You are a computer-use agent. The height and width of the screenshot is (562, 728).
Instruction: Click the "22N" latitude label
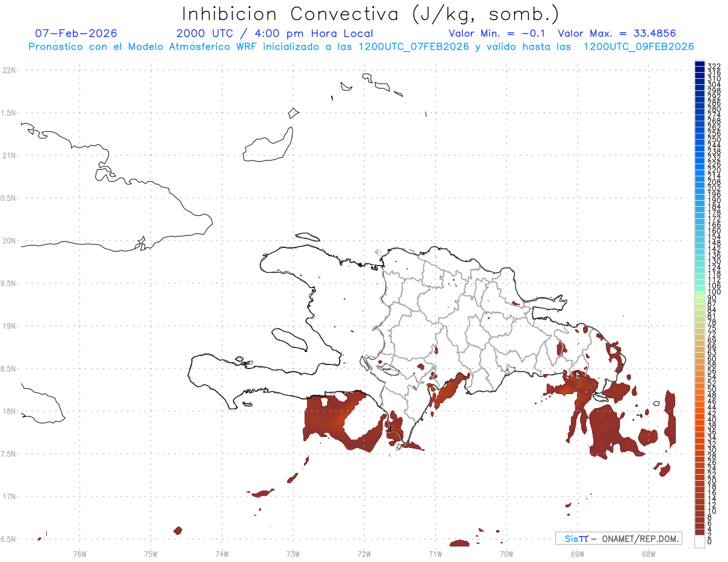9,70
